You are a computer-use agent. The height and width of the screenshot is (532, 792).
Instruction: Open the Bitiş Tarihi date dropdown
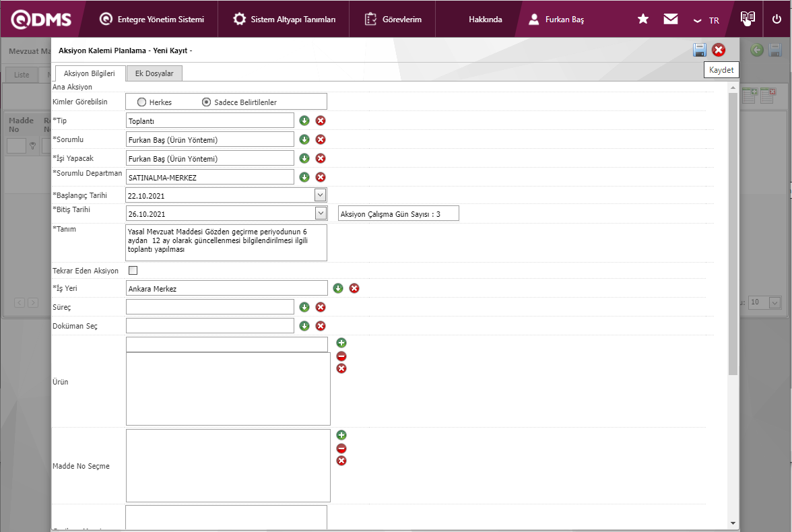(321, 213)
